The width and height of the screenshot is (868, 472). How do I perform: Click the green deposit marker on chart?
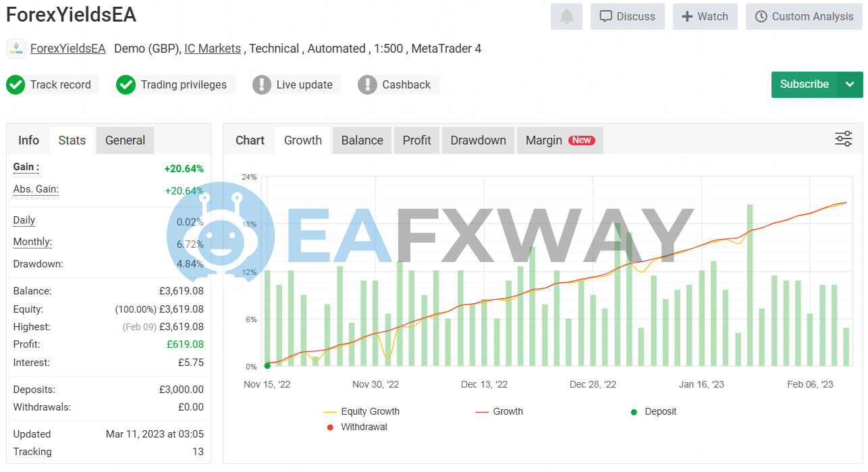click(x=267, y=366)
